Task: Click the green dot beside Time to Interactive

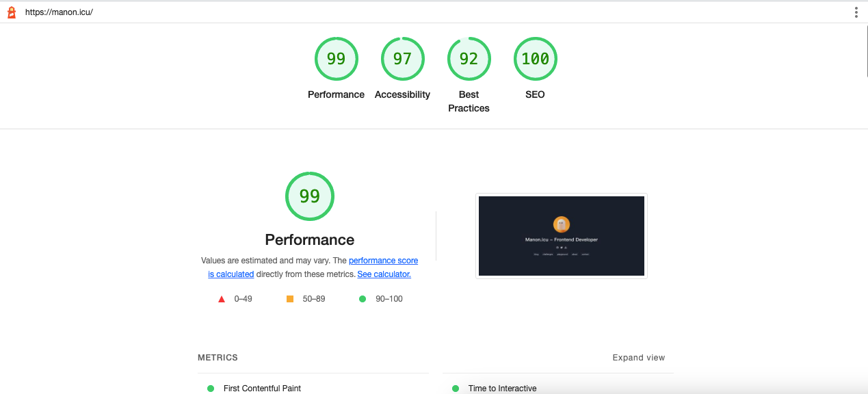Action: pyautogui.click(x=455, y=388)
